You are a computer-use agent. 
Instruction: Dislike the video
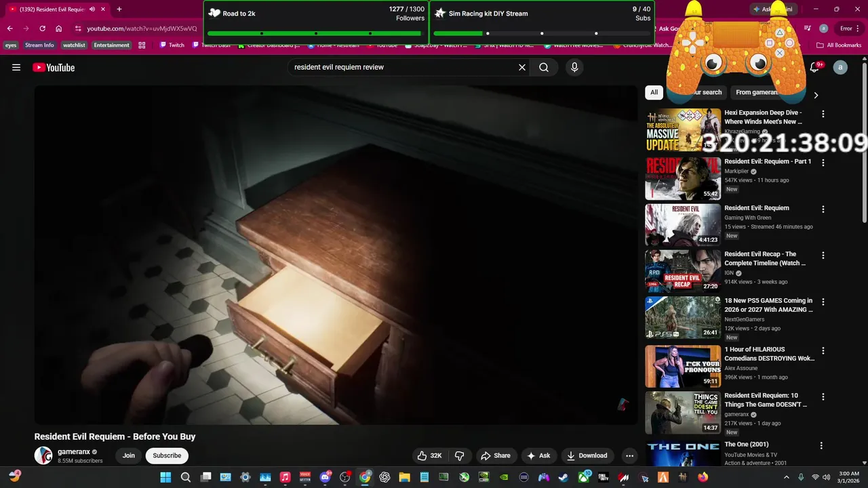459,455
